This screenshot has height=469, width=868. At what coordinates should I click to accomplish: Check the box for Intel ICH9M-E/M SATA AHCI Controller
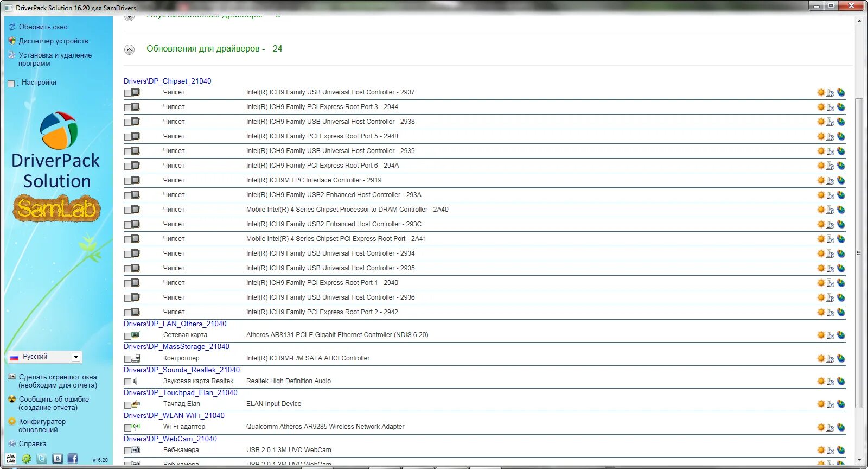click(127, 359)
